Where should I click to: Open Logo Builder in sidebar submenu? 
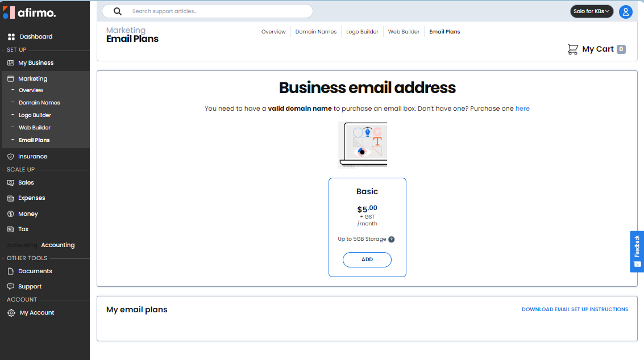pyautogui.click(x=35, y=115)
